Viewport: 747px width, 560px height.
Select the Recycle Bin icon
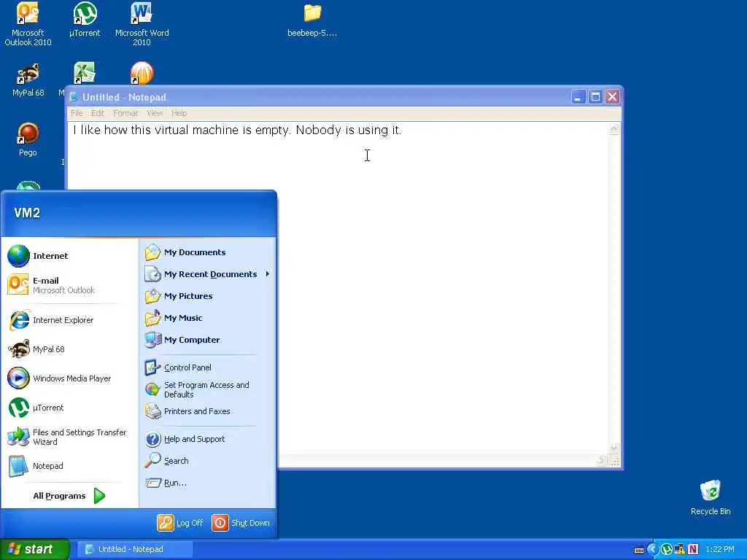pyautogui.click(x=711, y=497)
